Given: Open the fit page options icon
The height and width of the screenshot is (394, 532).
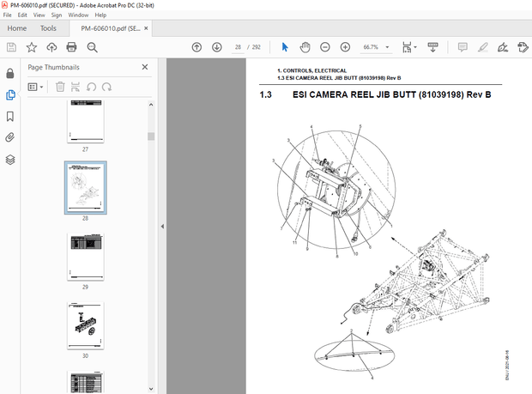Looking at the screenshot, I should coord(408,47).
